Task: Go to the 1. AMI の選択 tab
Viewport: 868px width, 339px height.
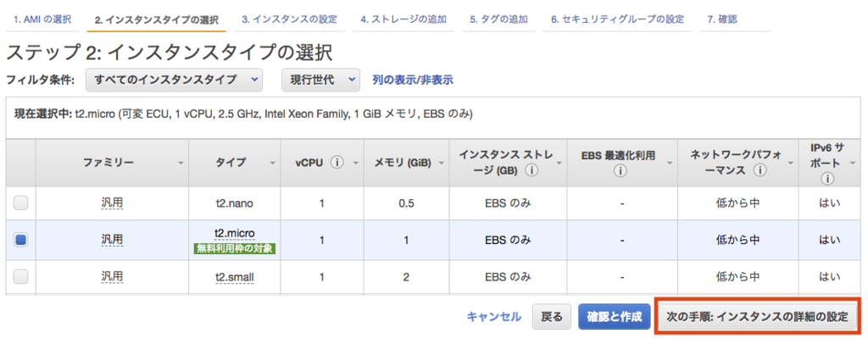Action: point(42,18)
